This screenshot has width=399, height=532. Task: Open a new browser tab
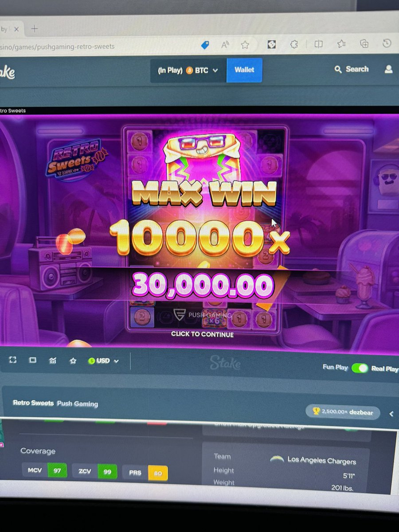(x=34, y=29)
